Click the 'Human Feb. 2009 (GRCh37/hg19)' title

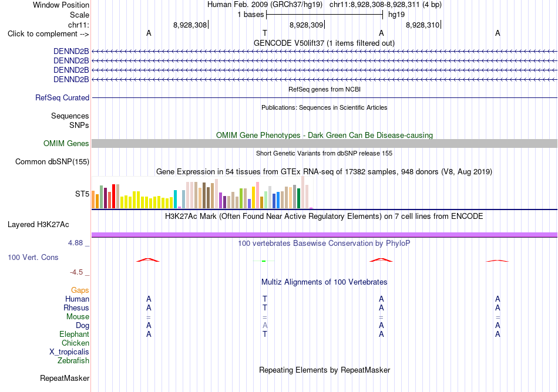tap(265, 5)
